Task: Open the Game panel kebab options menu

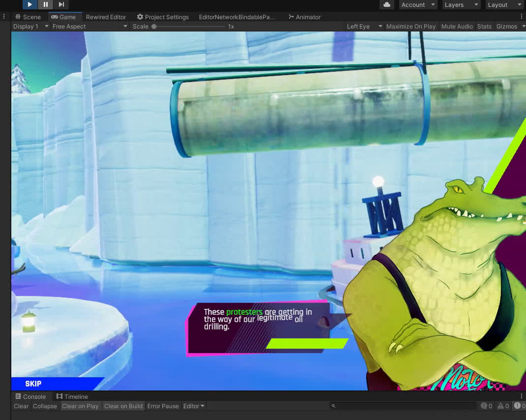Action: pyautogui.click(x=522, y=17)
